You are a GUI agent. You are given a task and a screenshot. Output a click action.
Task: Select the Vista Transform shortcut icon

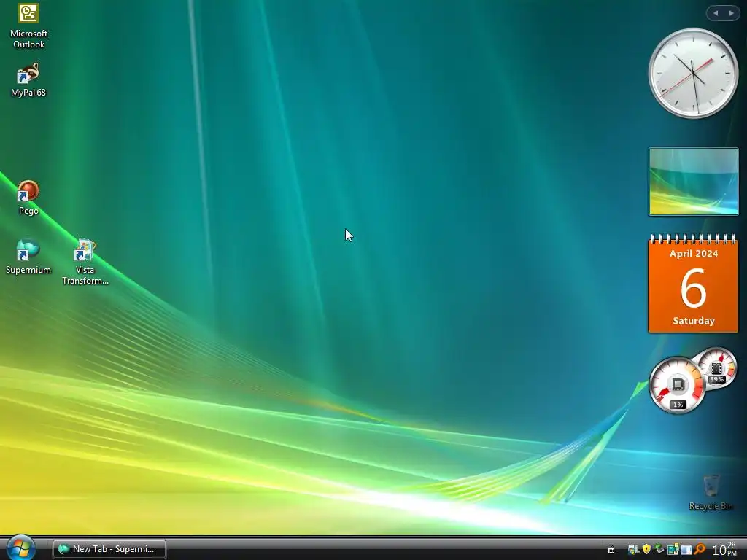coord(85,262)
